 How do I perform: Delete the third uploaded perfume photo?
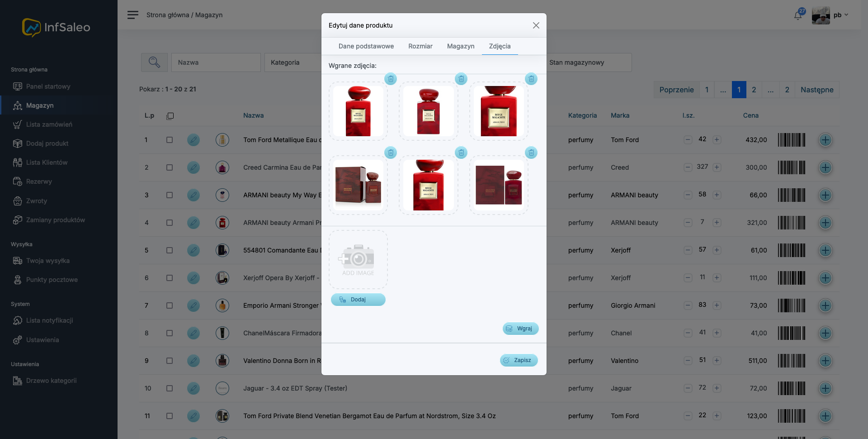click(x=531, y=79)
